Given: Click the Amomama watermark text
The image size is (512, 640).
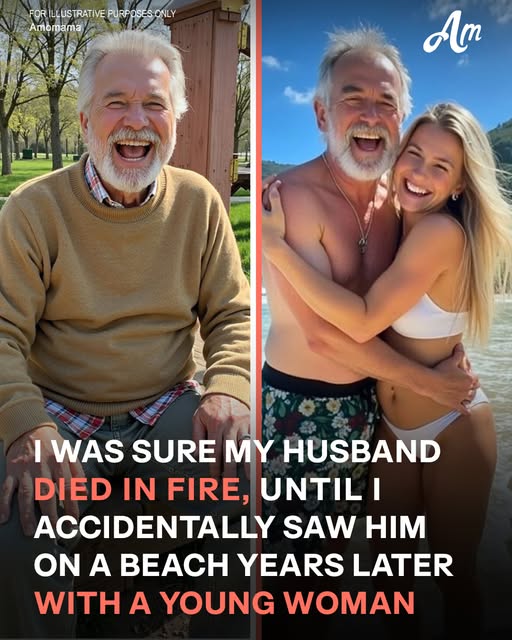Looking at the screenshot, I should pyautogui.click(x=55, y=28).
